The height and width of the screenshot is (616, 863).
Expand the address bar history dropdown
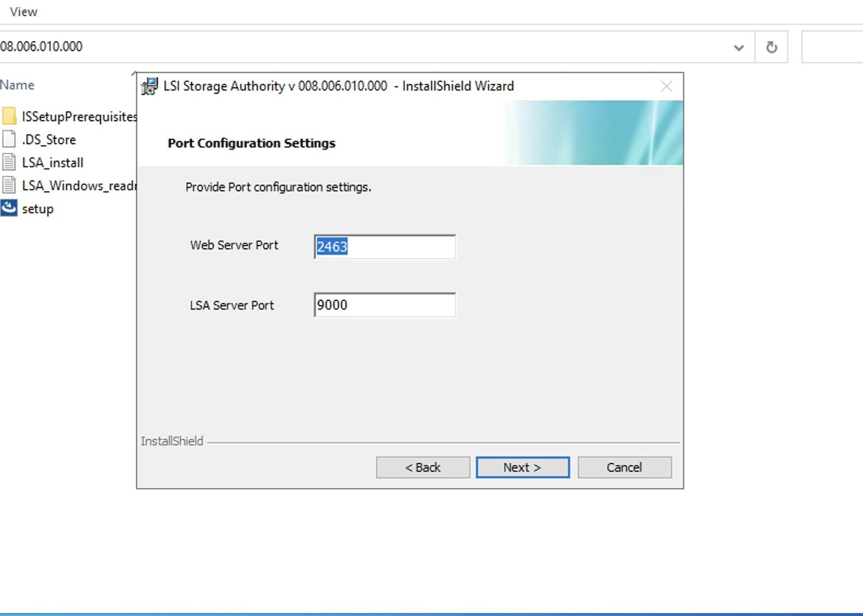739,47
